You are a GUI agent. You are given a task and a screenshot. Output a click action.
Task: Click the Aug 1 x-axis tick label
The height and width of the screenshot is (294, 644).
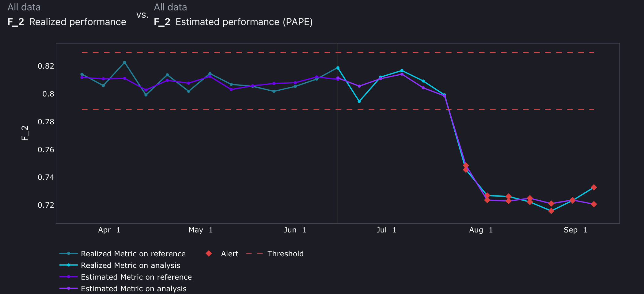coord(481,230)
